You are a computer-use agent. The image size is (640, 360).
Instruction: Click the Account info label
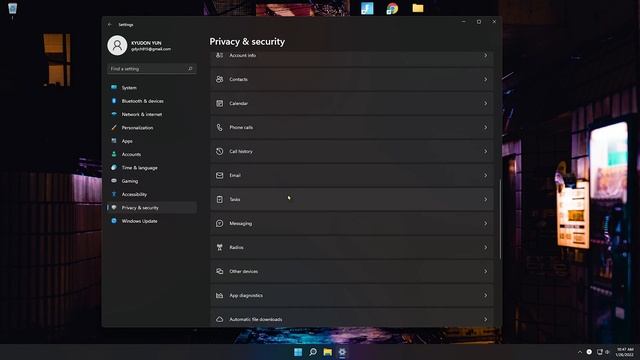(x=242, y=55)
